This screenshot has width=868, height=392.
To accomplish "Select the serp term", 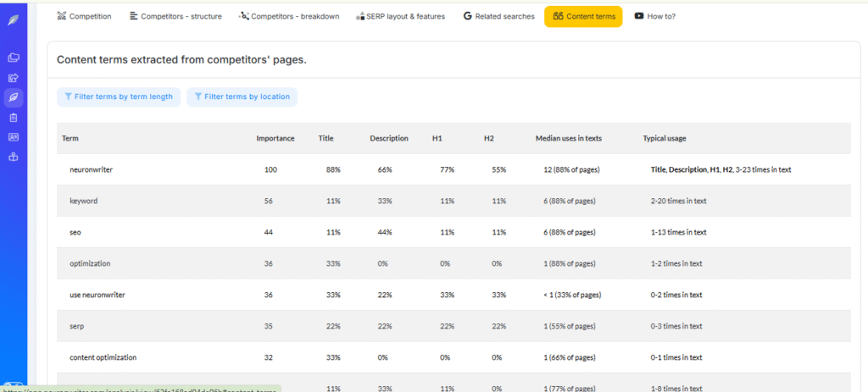I will coord(77,326).
